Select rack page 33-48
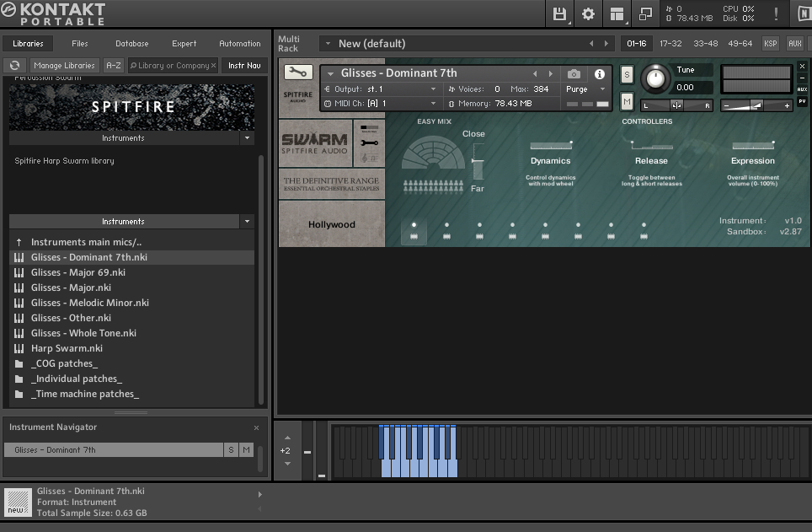Screen dimensions: 812x532 pos(705,44)
